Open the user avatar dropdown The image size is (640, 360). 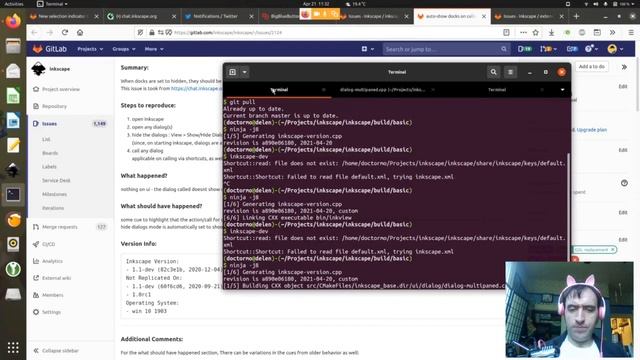click(x=615, y=49)
